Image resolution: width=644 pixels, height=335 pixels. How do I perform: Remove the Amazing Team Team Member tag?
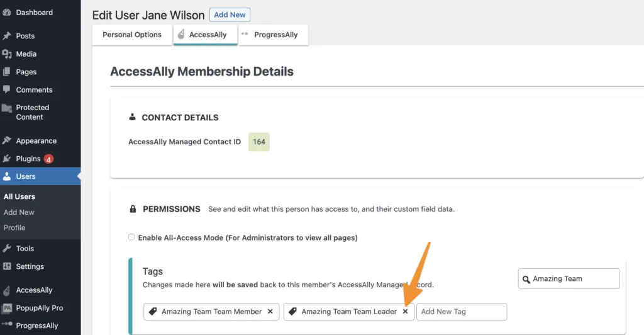(270, 311)
